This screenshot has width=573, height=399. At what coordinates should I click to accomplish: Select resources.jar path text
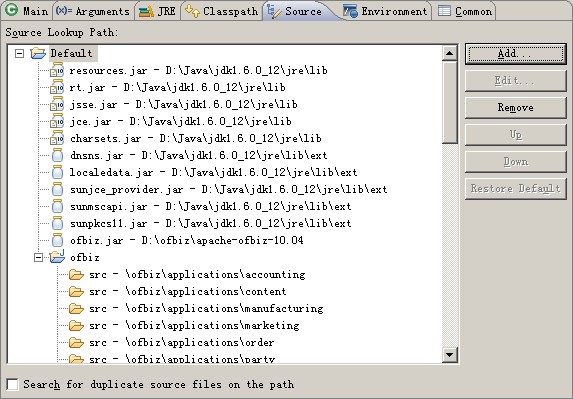[x=198, y=70]
